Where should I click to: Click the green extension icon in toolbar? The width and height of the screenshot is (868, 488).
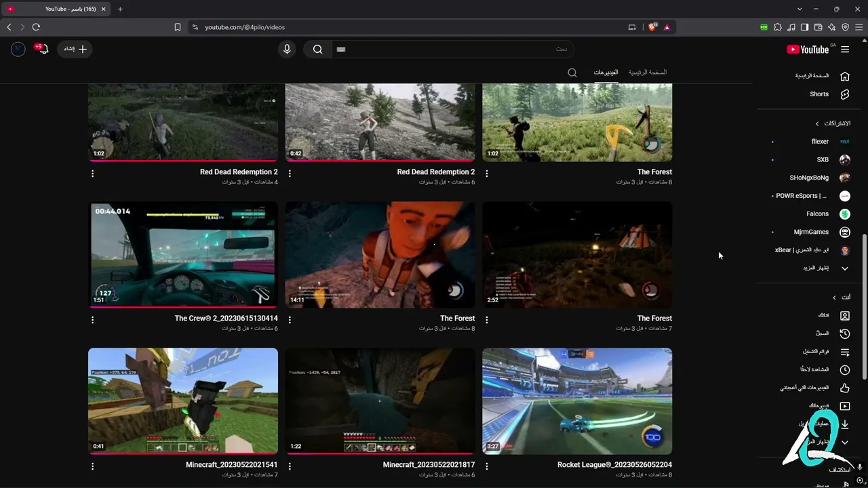[764, 27]
